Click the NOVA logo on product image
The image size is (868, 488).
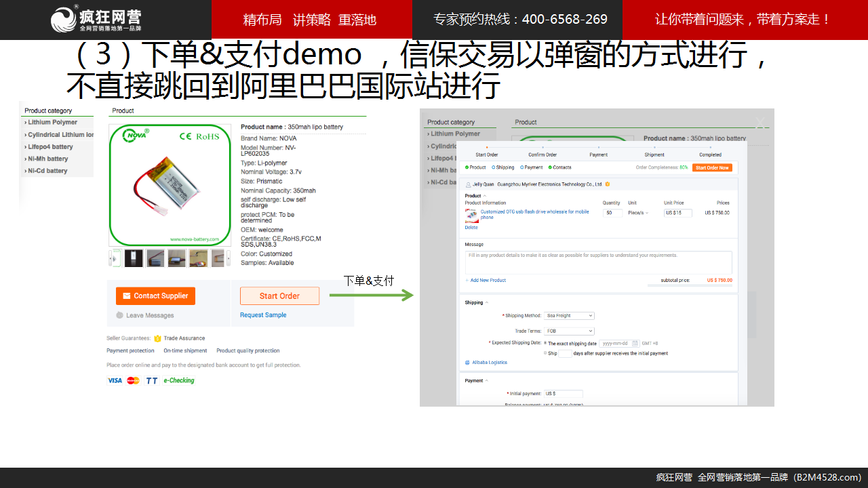(x=134, y=135)
